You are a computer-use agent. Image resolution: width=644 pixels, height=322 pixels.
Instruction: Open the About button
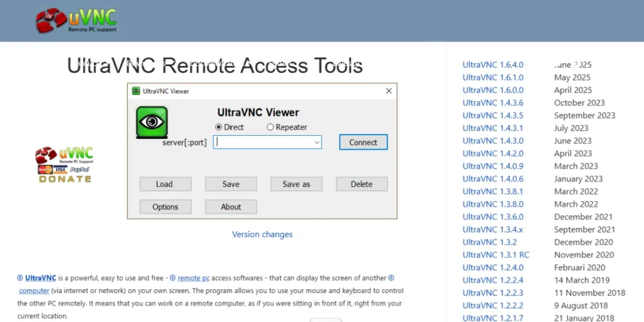point(231,206)
